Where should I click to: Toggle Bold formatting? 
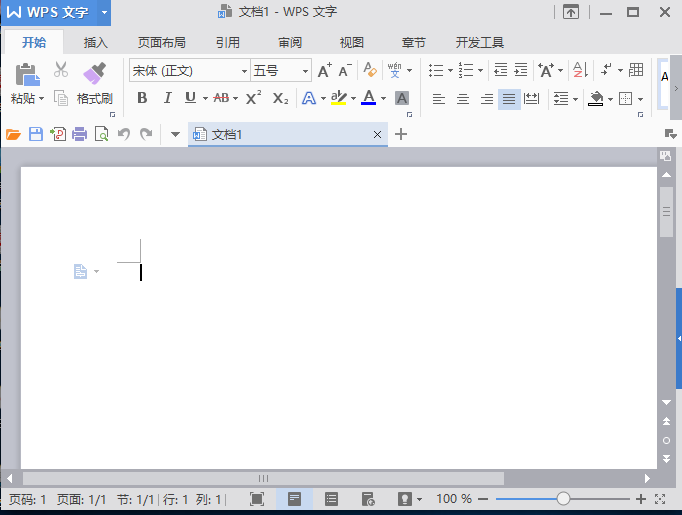[x=142, y=98]
